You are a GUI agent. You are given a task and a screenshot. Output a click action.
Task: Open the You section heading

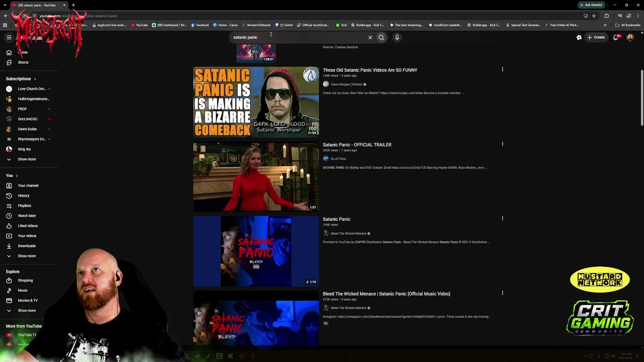pyautogui.click(x=12, y=175)
